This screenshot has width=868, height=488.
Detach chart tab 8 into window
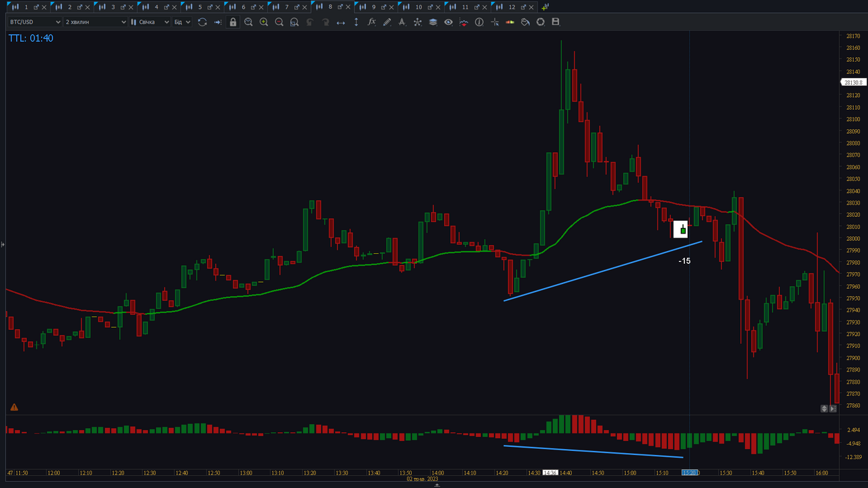click(x=340, y=7)
